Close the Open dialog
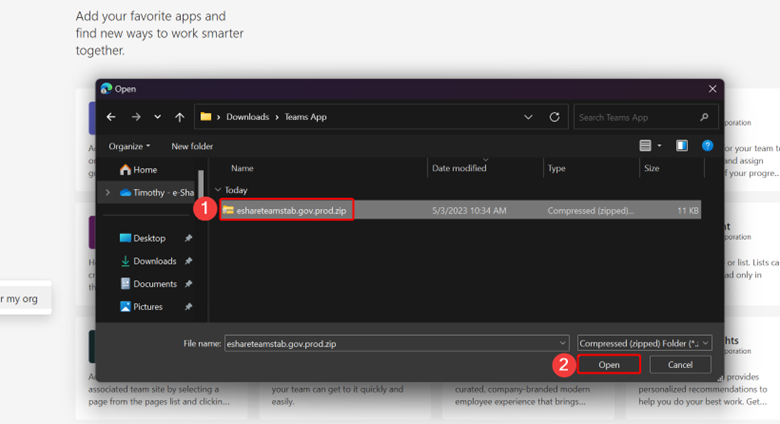This screenshot has height=424, width=780. pos(712,89)
